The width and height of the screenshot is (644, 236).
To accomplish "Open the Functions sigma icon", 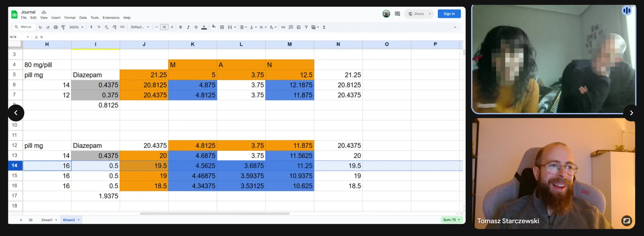I will click(x=324, y=27).
